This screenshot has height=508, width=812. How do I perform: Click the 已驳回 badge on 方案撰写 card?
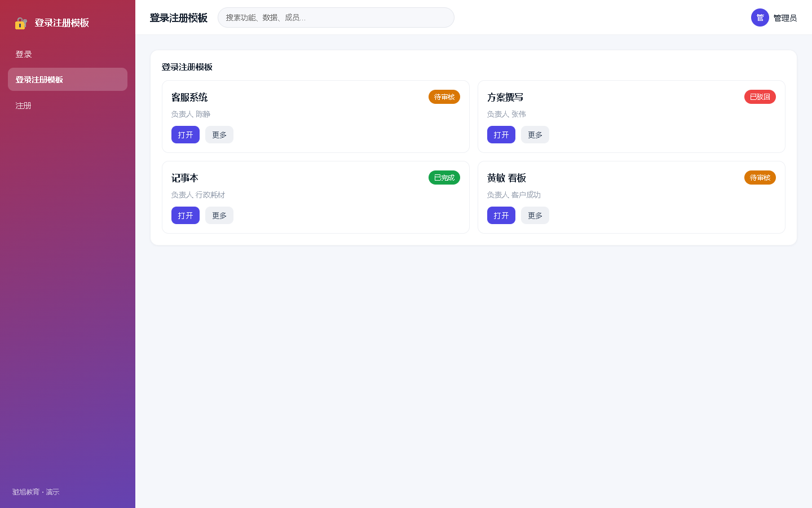click(760, 97)
